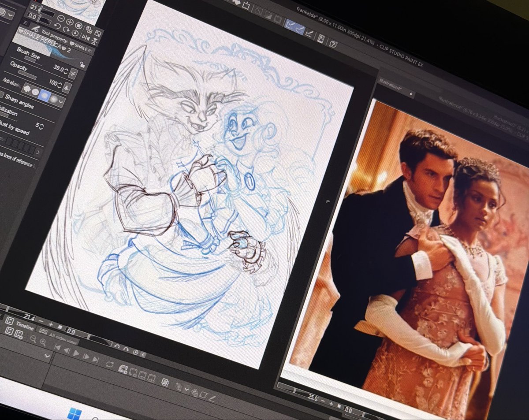Toggle loop playback in timeline

110,364
